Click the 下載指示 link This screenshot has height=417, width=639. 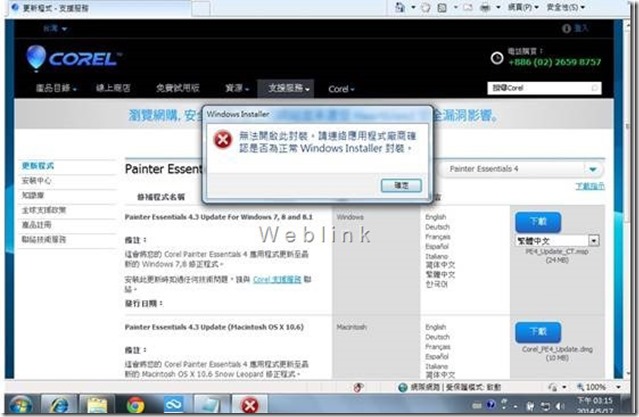[590, 186]
